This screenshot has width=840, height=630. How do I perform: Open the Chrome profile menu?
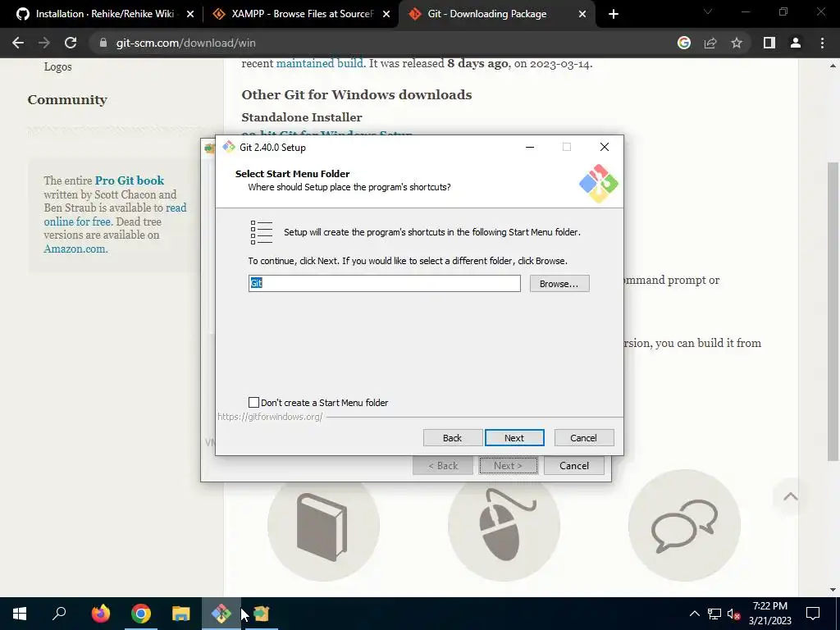pos(796,43)
